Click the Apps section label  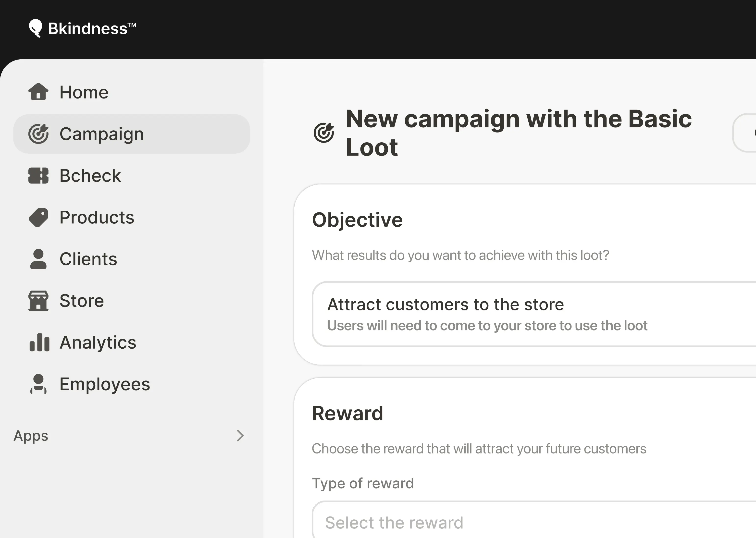(31, 436)
